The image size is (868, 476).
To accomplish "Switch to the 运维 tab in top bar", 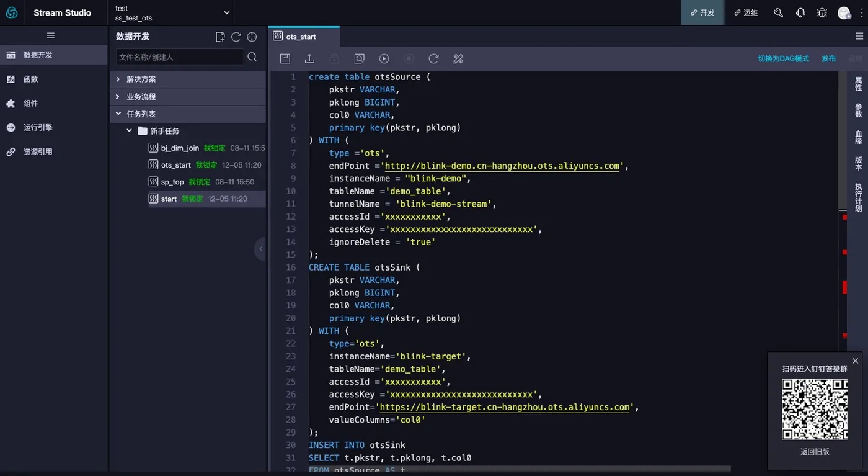I will coord(746,12).
